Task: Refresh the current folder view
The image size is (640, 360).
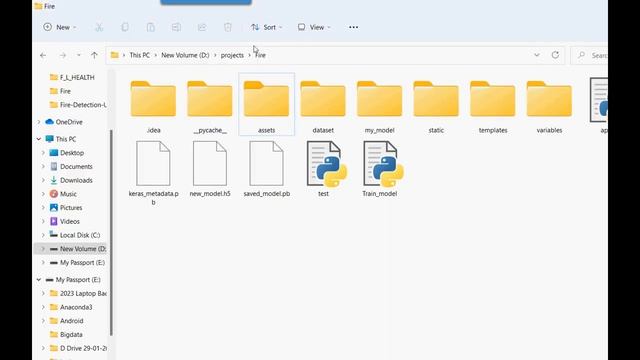Action: coord(555,55)
